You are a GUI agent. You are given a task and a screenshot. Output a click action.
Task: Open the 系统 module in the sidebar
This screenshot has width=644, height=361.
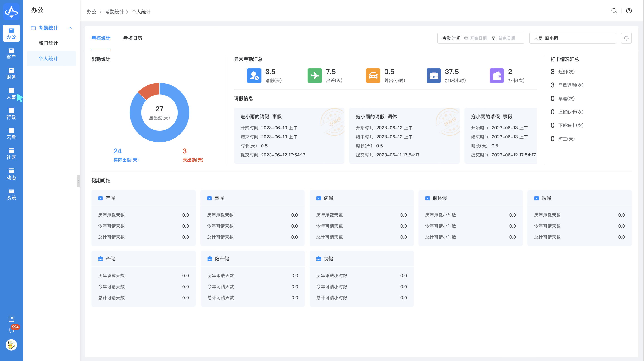pyautogui.click(x=11, y=194)
